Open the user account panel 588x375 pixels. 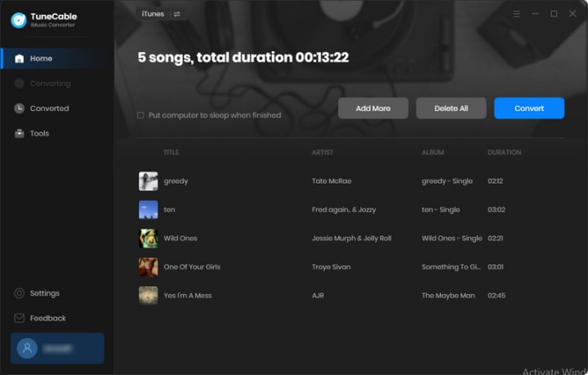tap(57, 348)
